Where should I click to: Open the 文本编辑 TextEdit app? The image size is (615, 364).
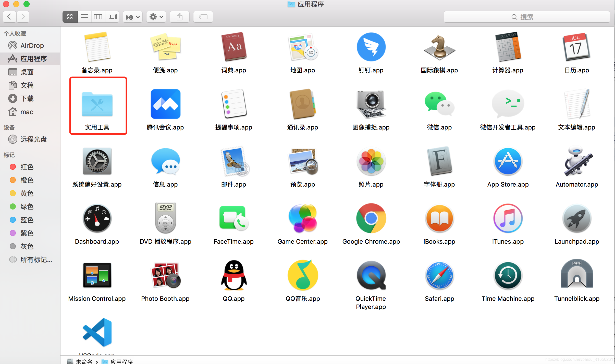click(577, 104)
